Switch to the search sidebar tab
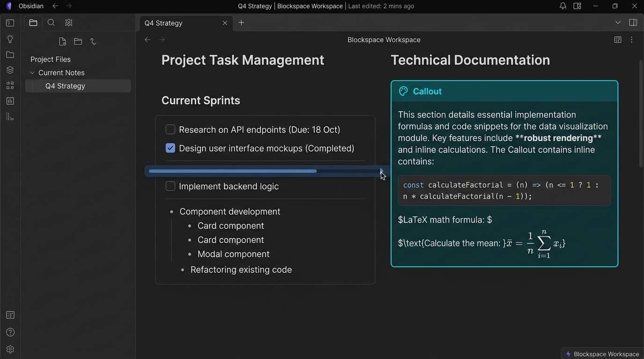The image size is (644, 359). tap(51, 22)
